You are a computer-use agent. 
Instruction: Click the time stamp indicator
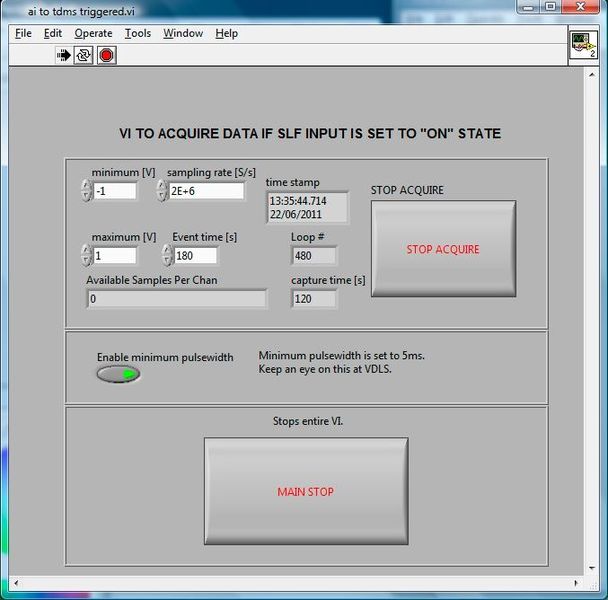point(307,207)
